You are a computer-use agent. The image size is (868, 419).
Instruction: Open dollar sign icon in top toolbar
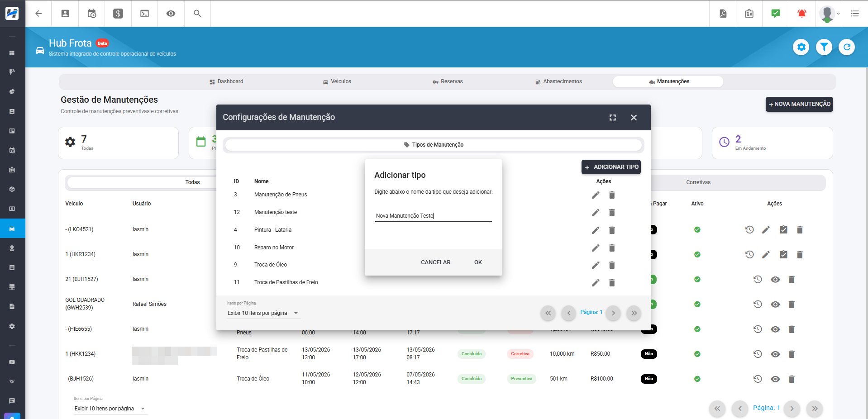coord(118,14)
